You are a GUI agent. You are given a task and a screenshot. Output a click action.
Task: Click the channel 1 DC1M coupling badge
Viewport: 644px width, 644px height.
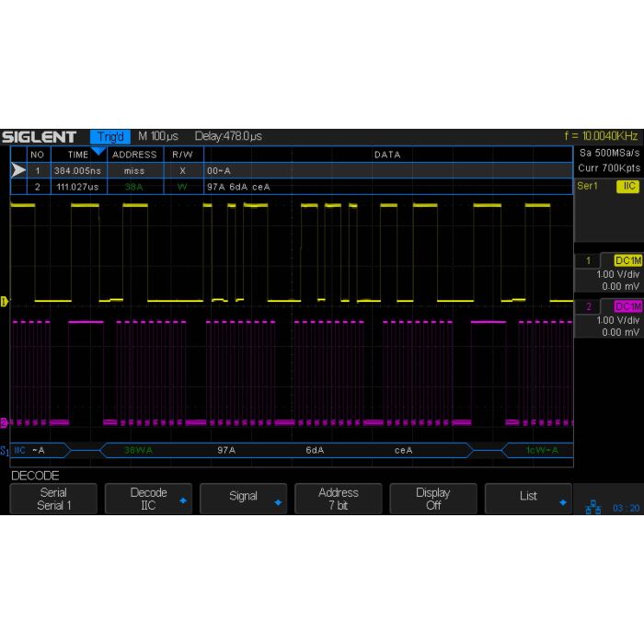628,260
